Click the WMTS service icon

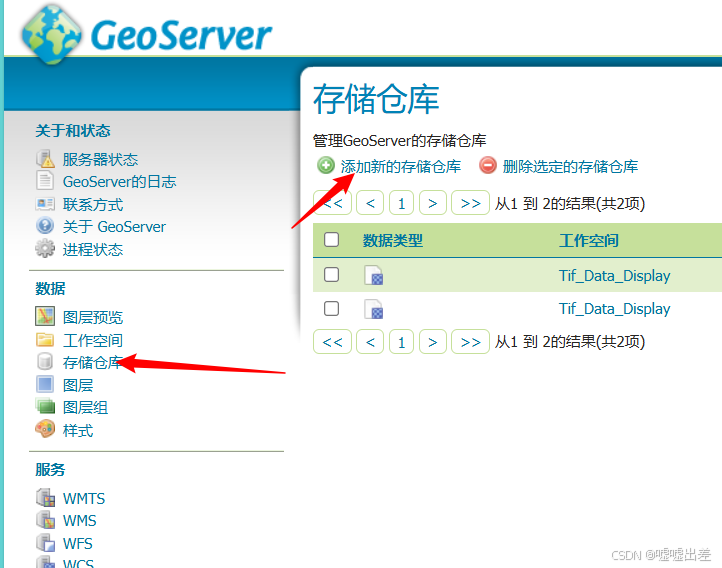pos(45,498)
